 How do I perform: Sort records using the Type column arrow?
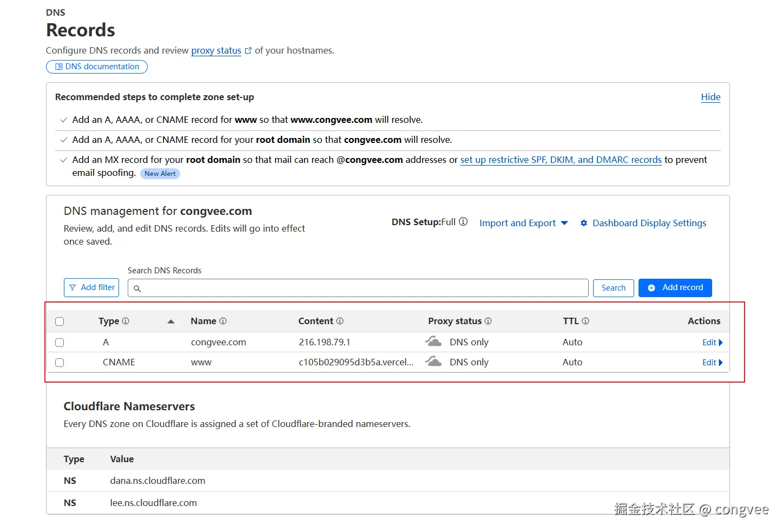pyautogui.click(x=171, y=321)
